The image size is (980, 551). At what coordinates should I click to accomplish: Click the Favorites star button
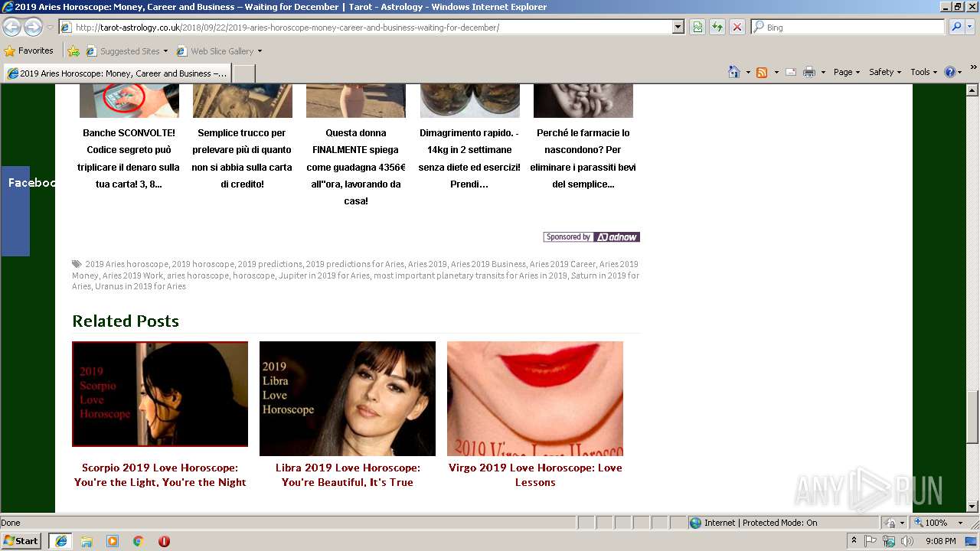[x=29, y=51]
